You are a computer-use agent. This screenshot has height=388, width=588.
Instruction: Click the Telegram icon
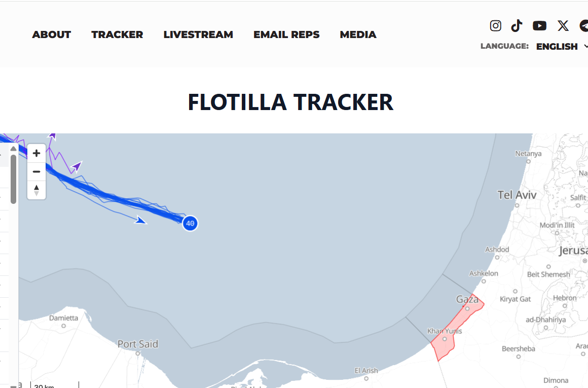(x=584, y=26)
